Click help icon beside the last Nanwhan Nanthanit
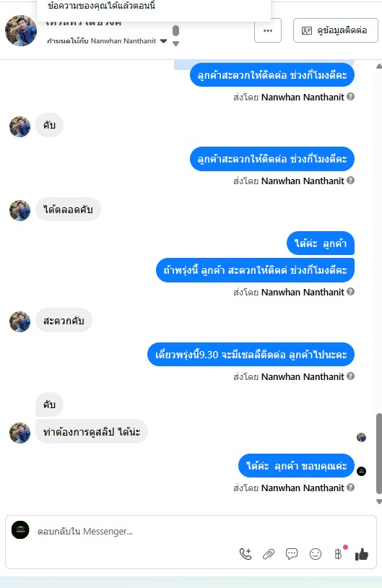This screenshot has width=382, height=588. (x=350, y=487)
